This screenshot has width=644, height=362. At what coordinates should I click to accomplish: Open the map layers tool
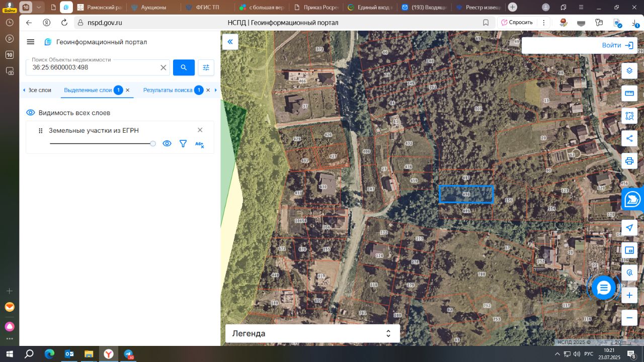click(629, 71)
